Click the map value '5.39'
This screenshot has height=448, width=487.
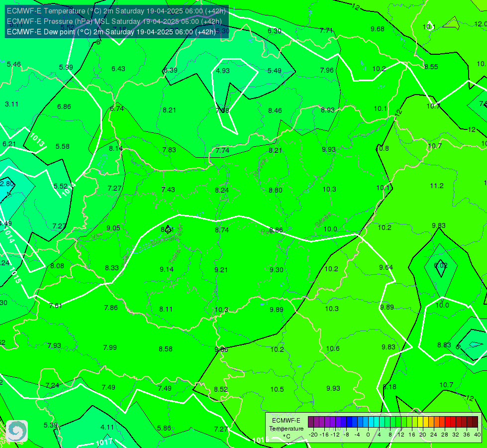point(50,425)
